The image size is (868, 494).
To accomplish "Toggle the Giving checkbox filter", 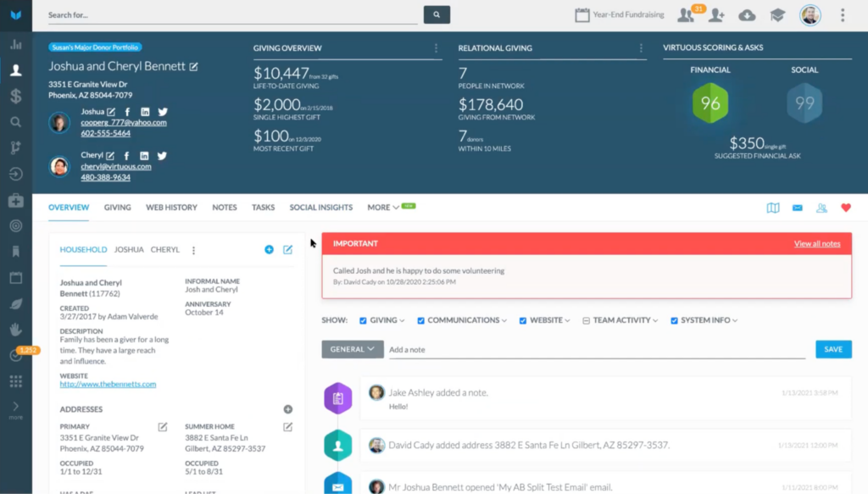I will point(363,320).
